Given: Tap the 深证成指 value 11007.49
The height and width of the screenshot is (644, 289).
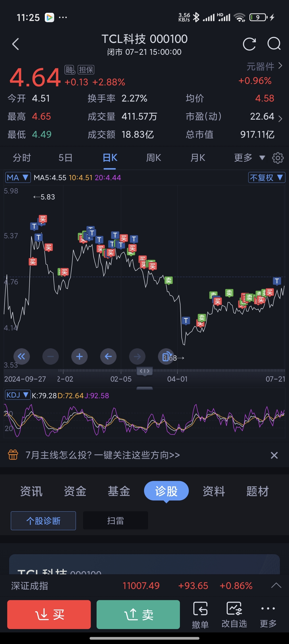Looking at the screenshot, I should tap(141, 585).
